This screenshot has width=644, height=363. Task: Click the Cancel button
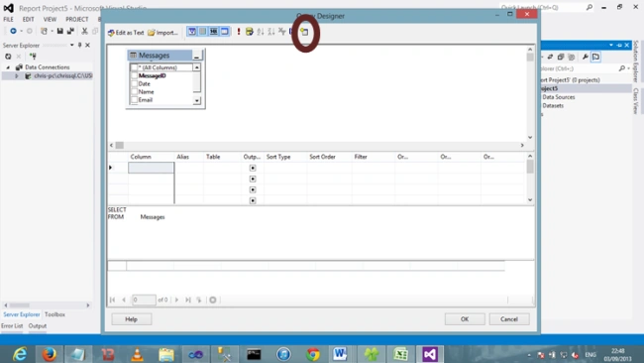[509, 319]
